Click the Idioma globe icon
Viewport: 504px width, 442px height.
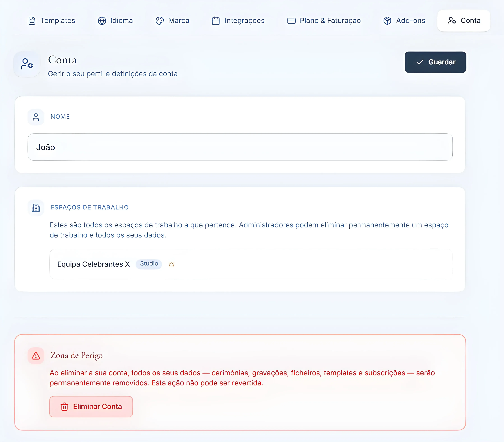102,21
